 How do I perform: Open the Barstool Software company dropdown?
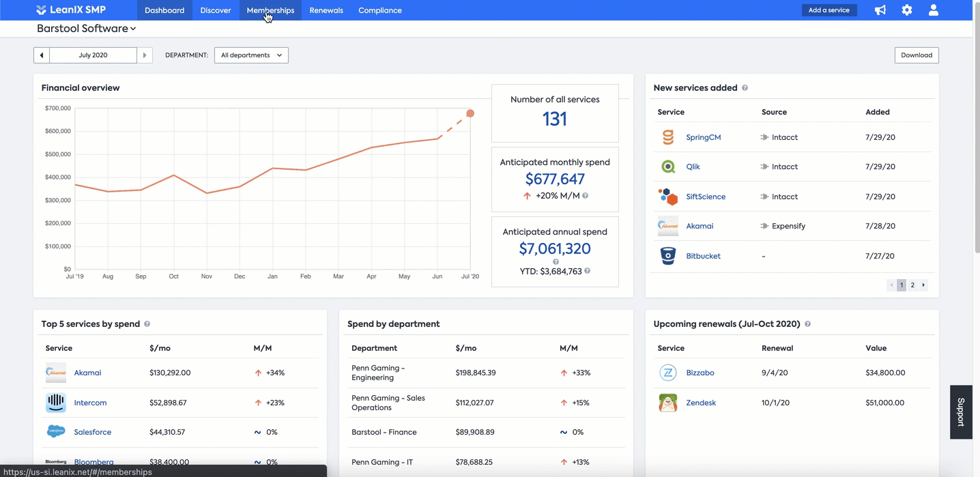point(87,29)
